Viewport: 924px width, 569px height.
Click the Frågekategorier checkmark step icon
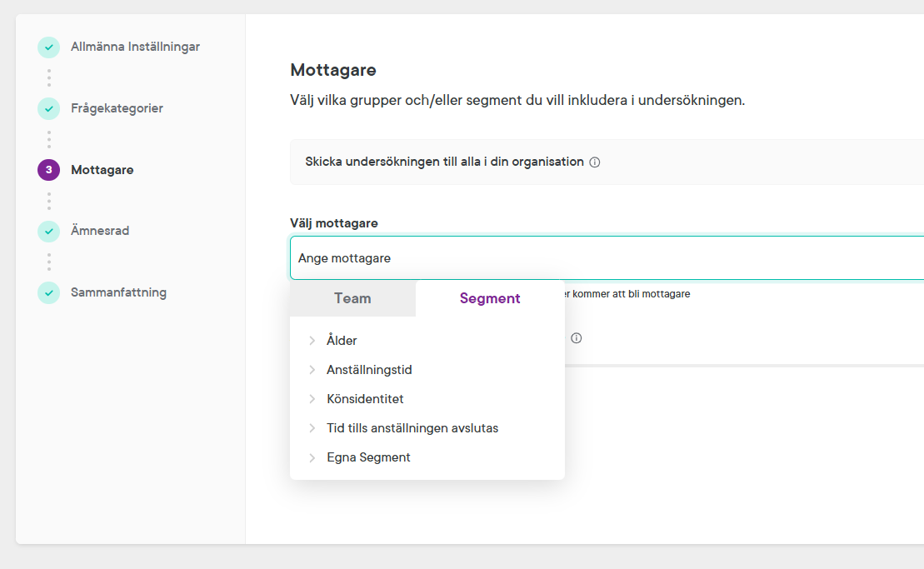click(48, 108)
